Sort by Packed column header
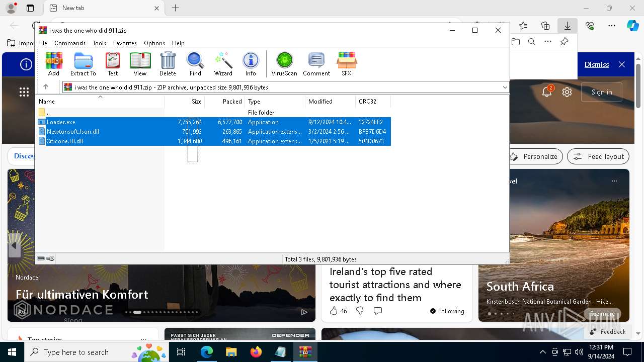Screen dimensions: 644x362 (225, 102)
